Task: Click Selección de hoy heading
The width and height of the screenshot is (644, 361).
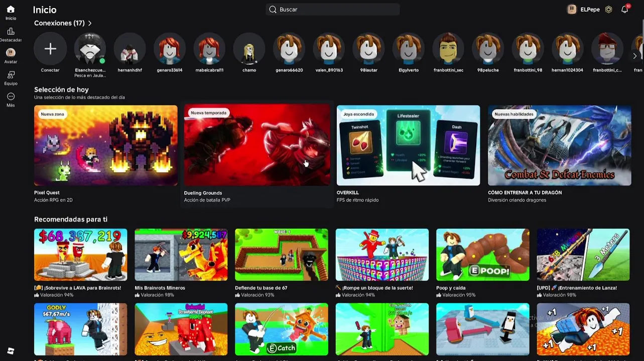Action: pos(61,90)
